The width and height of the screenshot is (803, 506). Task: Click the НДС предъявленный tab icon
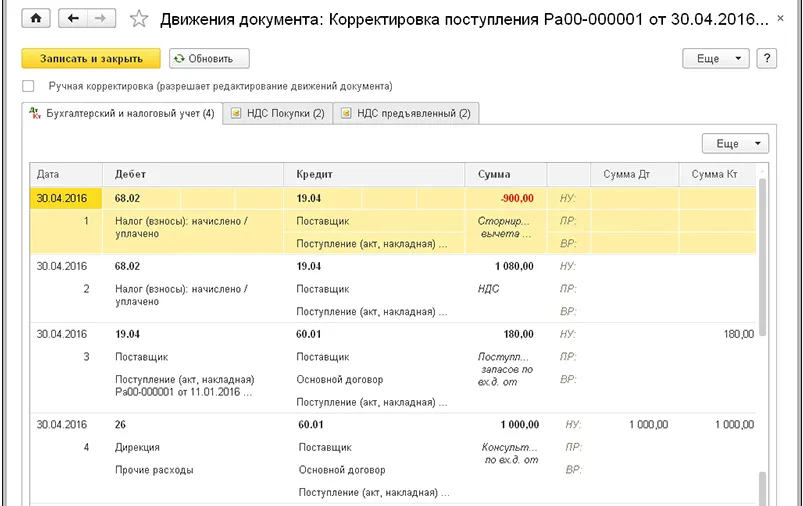(x=346, y=113)
